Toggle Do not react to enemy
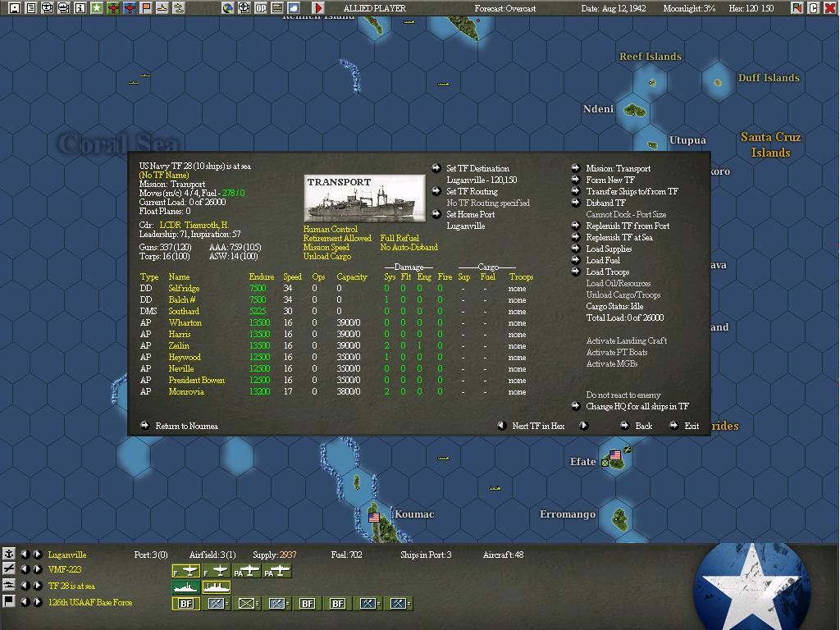 pos(623,395)
